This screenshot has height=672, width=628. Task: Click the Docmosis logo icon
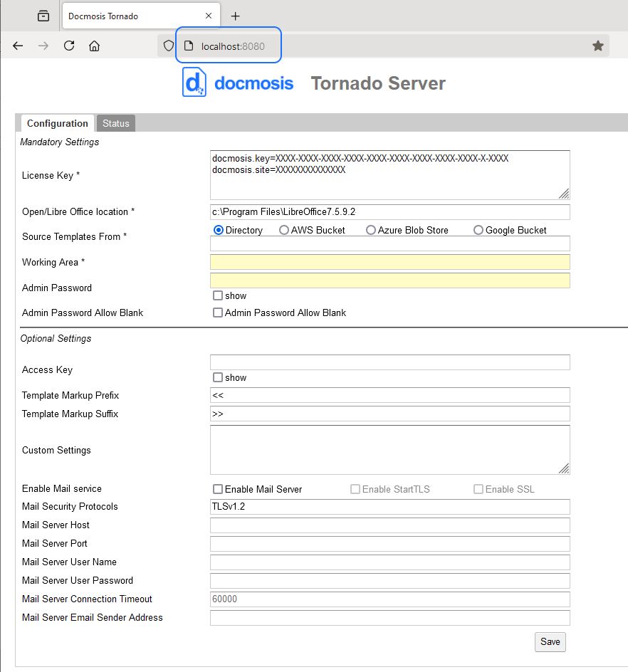point(194,83)
